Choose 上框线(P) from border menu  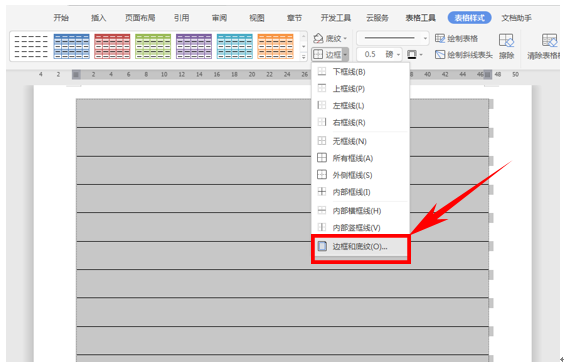click(360, 88)
